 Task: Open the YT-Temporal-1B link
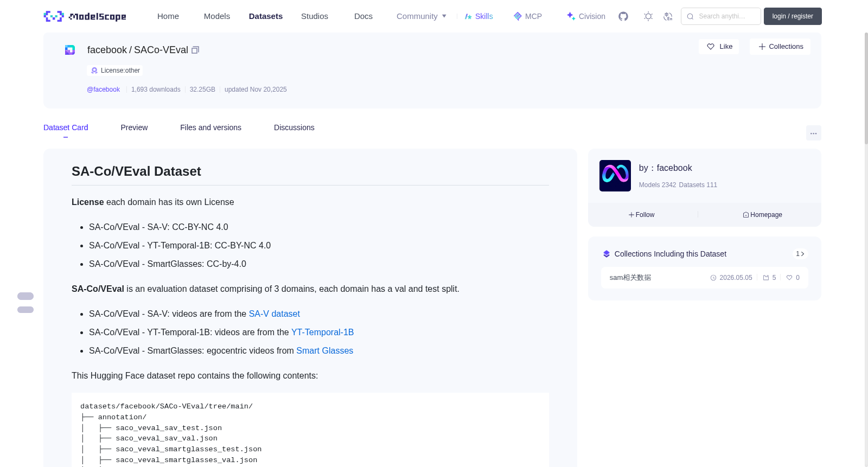coord(322,332)
